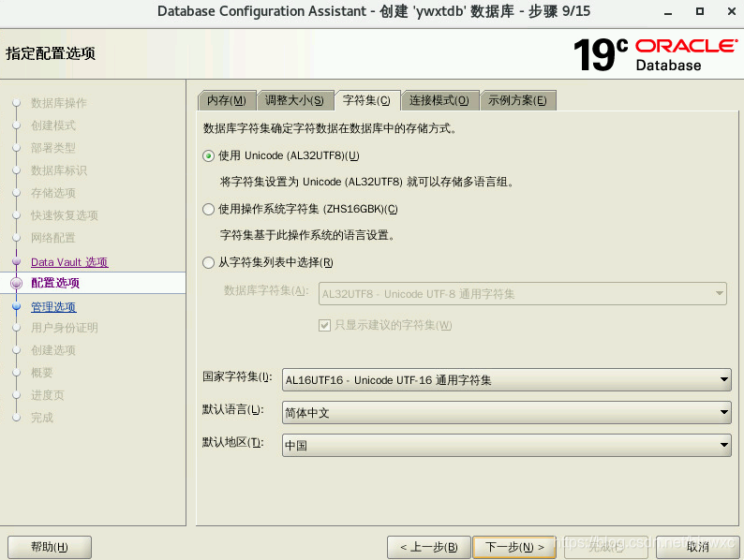Switch to the 内存(M) tab
This screenshot has height=560, width=744.
(227, 100)
